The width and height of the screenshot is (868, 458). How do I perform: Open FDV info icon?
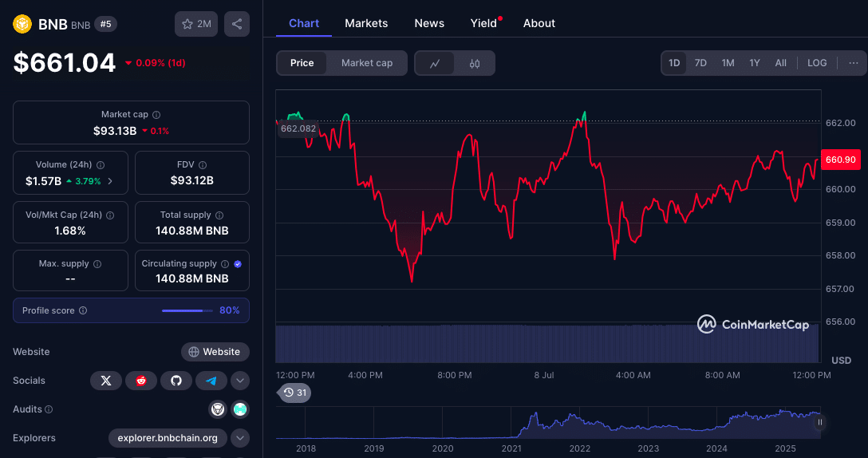pyautogui.click(x=203, y=165)
